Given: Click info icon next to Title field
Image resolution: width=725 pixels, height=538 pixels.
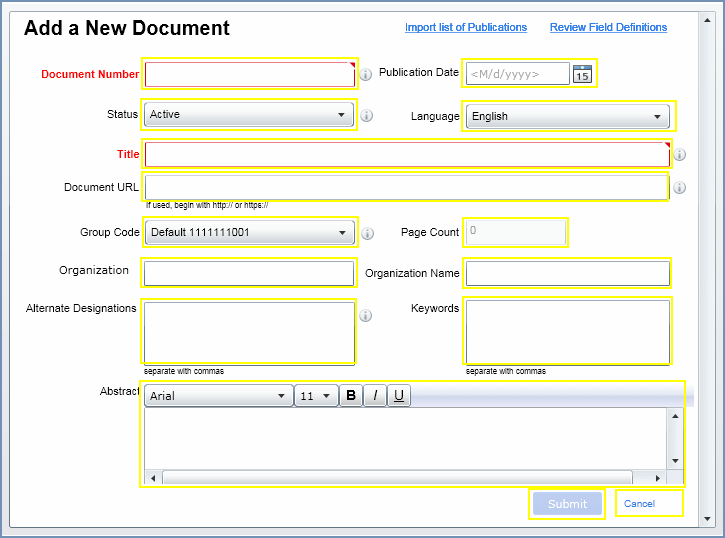Looking at the screenshot, I should coord(679,155).
